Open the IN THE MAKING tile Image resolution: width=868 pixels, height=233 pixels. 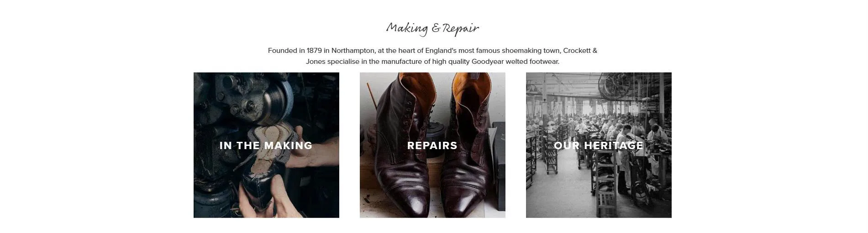click(266, 145)
